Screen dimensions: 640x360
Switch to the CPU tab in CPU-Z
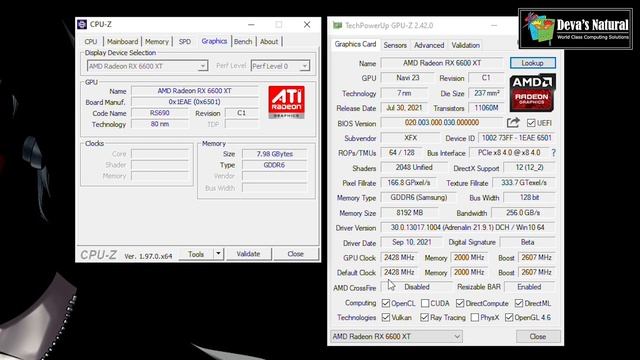91,42
